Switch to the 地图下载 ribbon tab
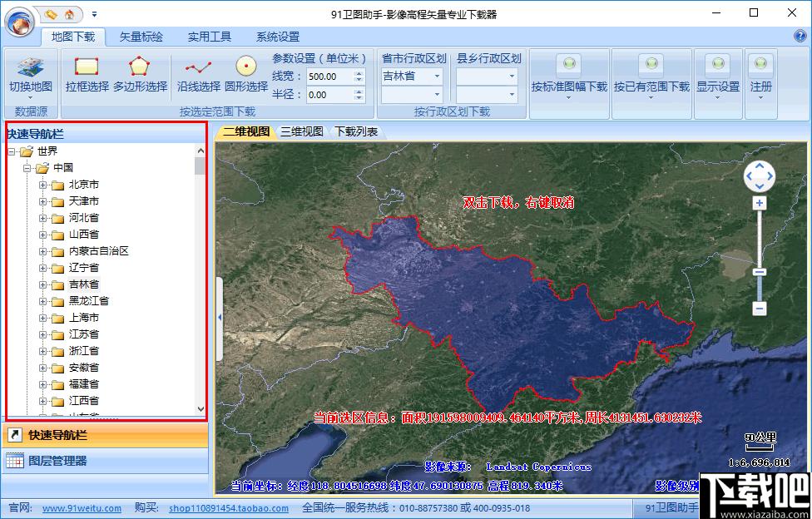The image size is (812, 519). pos(73,37)
